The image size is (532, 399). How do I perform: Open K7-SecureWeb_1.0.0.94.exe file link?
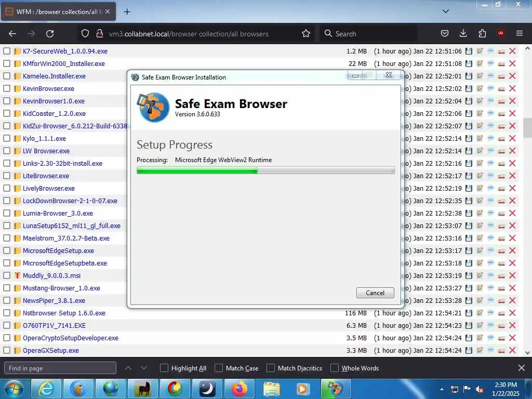65,51
